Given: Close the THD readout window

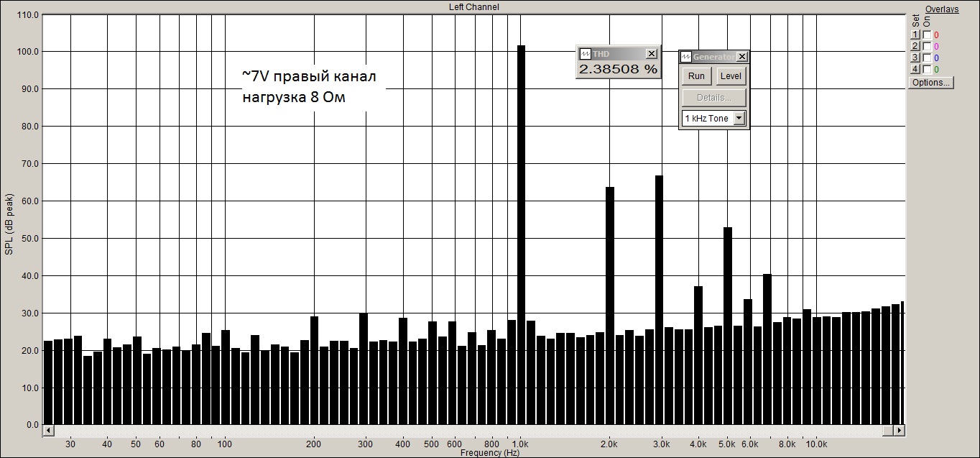Looking at the screenshot, I should 651,54.
